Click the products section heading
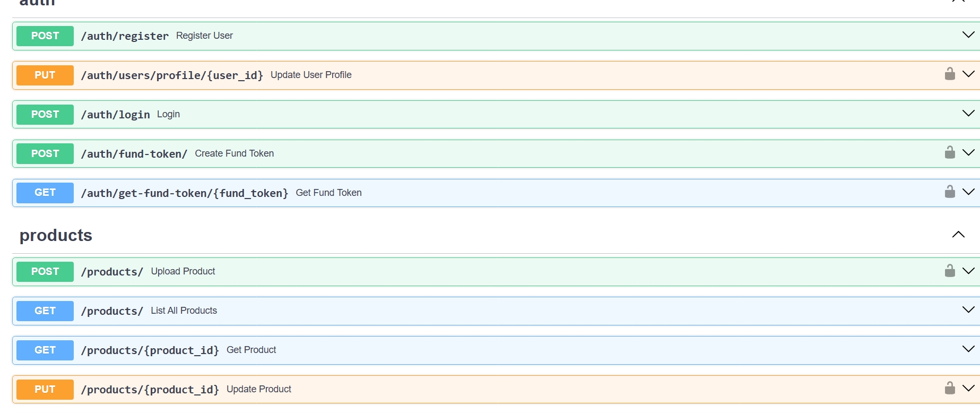 pyautogui.click(x=56, y=235)
